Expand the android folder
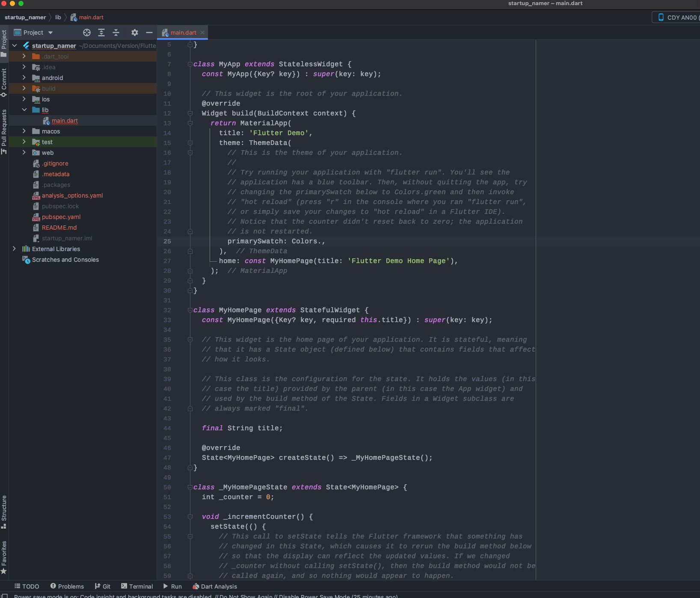 coord(24,78)
